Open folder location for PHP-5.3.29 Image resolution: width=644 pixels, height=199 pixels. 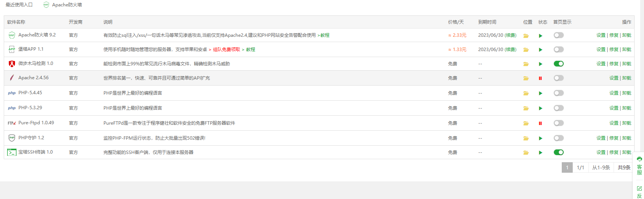point(526,108)
